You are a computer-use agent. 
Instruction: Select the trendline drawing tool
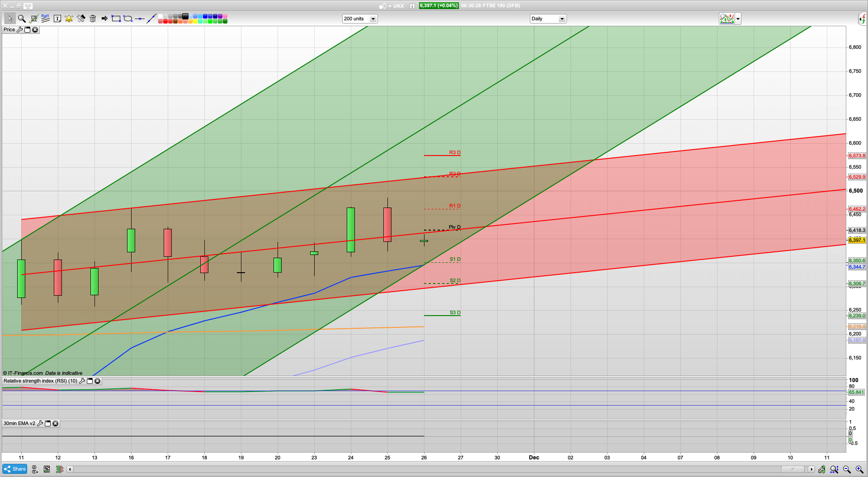151,19
